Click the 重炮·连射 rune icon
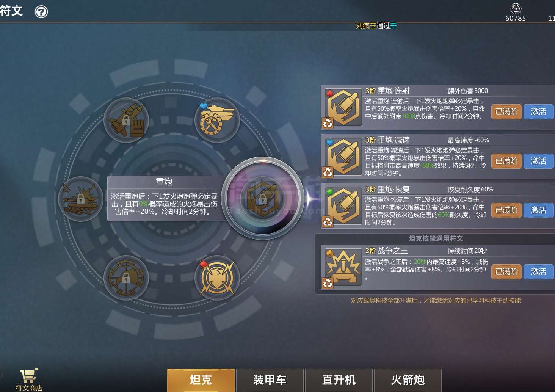555x392 pixels. 343,108
